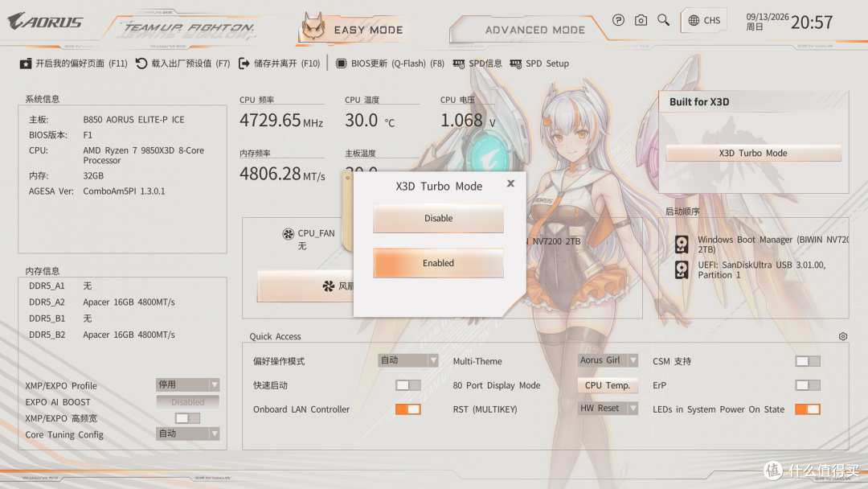Click the load defaults circular arrow icon
This screenshot has width=868, height=489.
tap(141, 64)
